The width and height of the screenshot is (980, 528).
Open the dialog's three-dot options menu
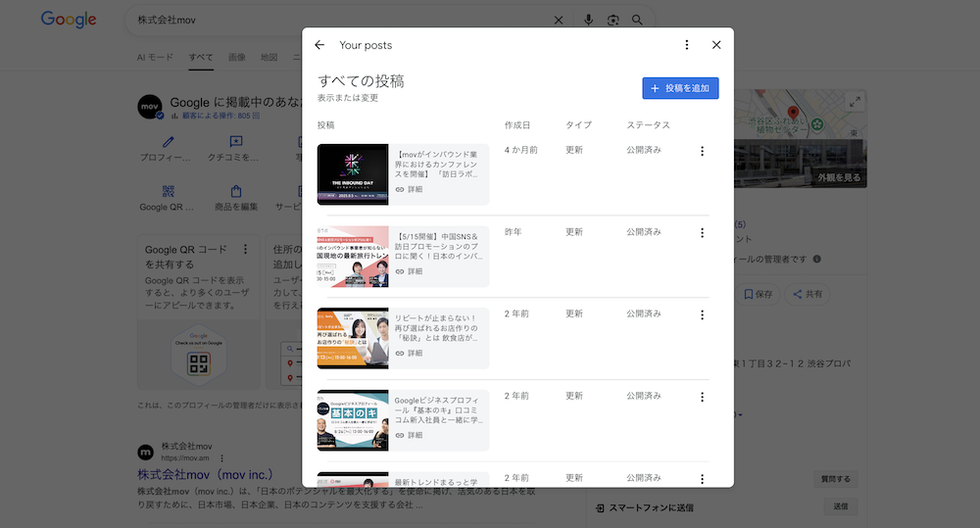click(x=686, y=45)
